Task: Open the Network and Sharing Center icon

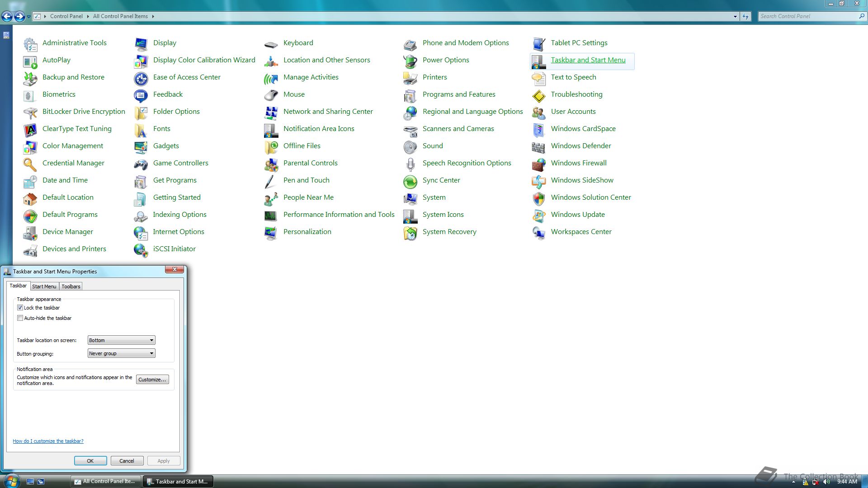Action: point(271,113)
